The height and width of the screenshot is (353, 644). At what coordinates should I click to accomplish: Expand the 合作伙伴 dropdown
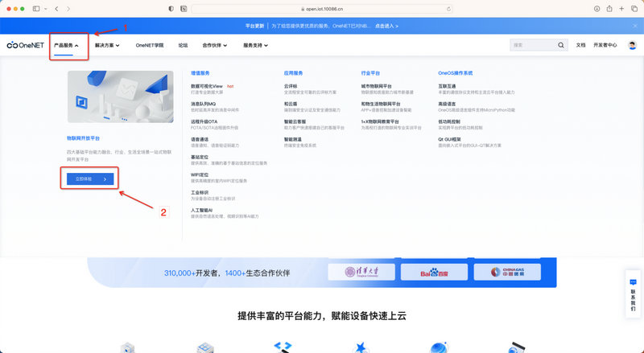tap(214, 45)
